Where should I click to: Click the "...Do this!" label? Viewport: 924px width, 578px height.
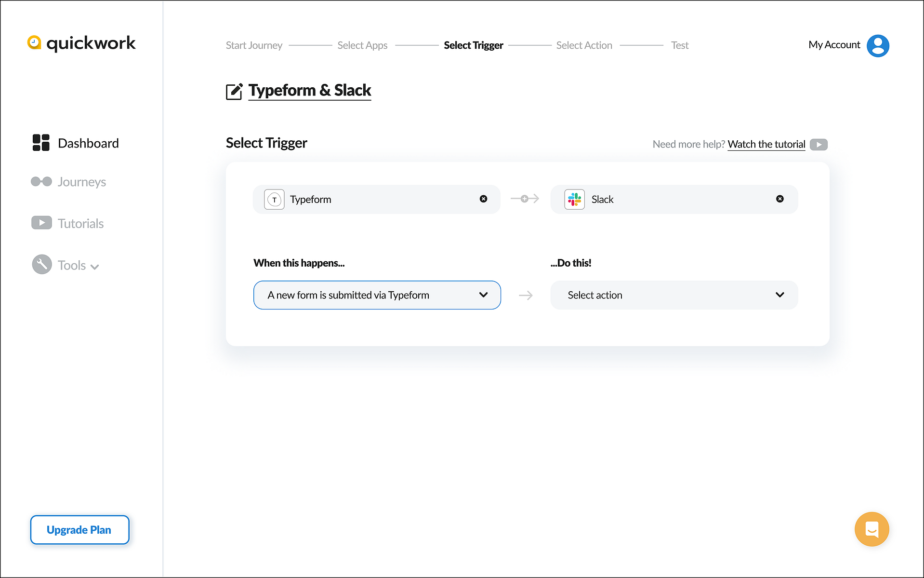pos(570,263)
